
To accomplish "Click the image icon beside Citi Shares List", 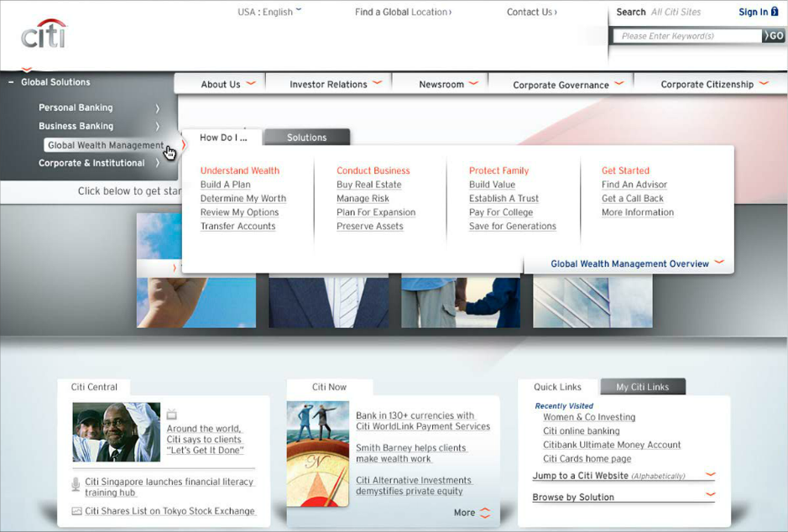I will pyautogui.click(x=76, y=511).
